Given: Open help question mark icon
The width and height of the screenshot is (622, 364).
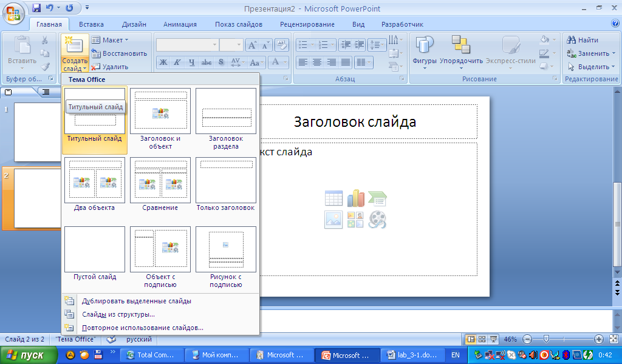Looking at the screenshot, I should point(615,24).
